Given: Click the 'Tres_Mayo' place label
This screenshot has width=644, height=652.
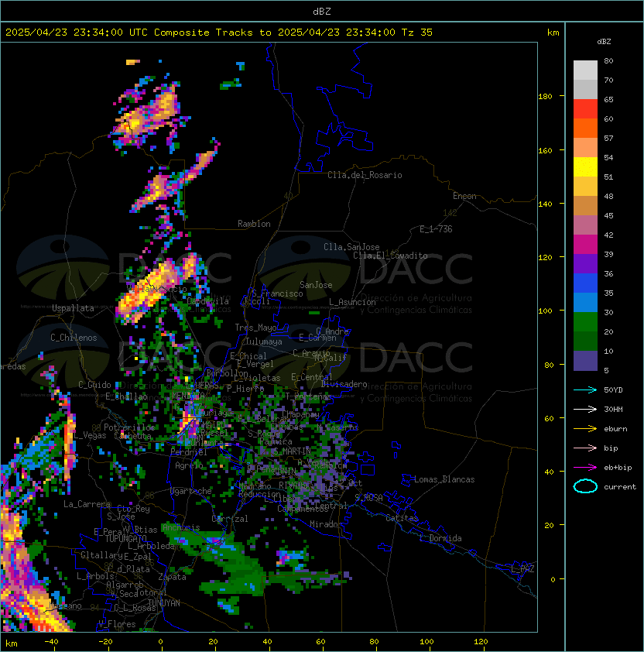Looking at the screenshot, I should tap(255, 328).
